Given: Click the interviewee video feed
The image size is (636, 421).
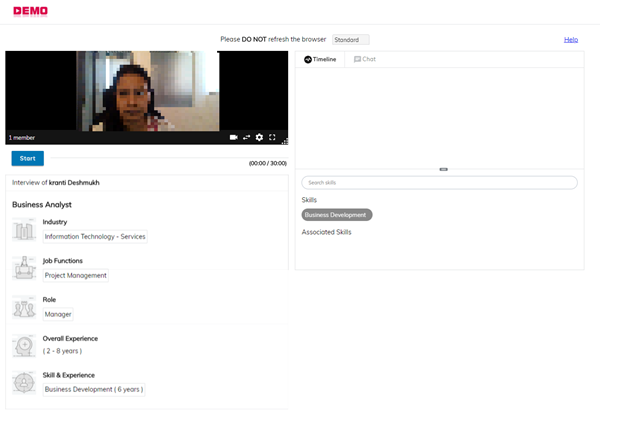Looking at the screenshot, I should (146, 92).
